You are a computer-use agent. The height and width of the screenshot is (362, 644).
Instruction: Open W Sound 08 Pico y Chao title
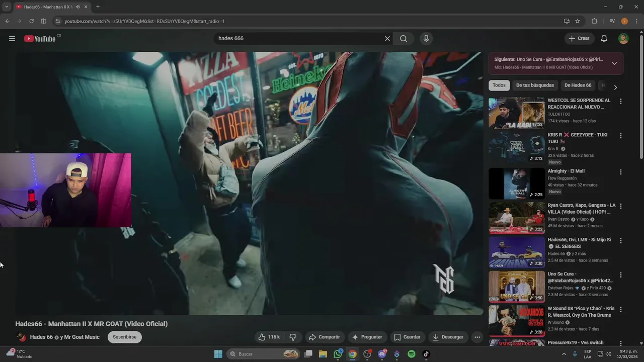[x=581, y=312]
